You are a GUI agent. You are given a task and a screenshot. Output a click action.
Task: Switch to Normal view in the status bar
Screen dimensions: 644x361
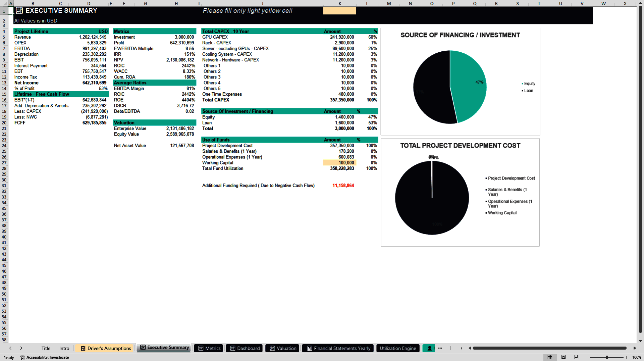[550, 357]
